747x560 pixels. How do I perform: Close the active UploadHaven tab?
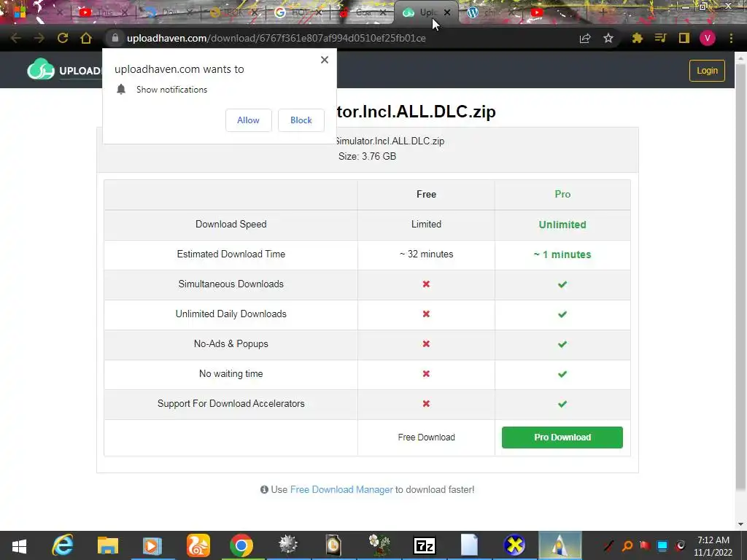(x=447, y=13)
